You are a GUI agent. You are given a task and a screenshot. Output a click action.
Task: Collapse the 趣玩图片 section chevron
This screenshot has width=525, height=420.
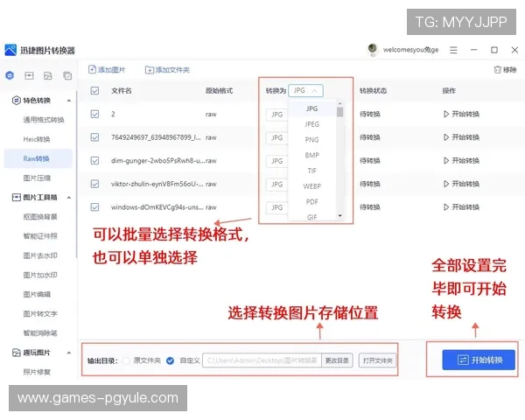point(69,353)
